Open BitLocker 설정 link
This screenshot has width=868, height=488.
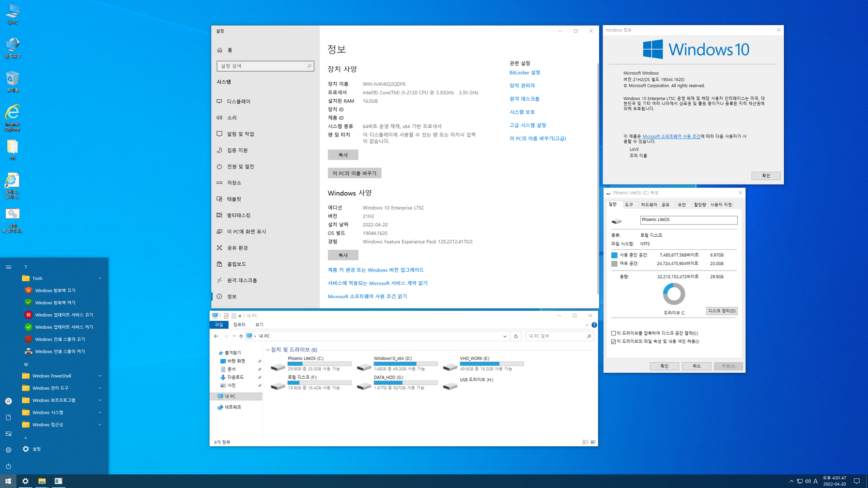[525, 73]
